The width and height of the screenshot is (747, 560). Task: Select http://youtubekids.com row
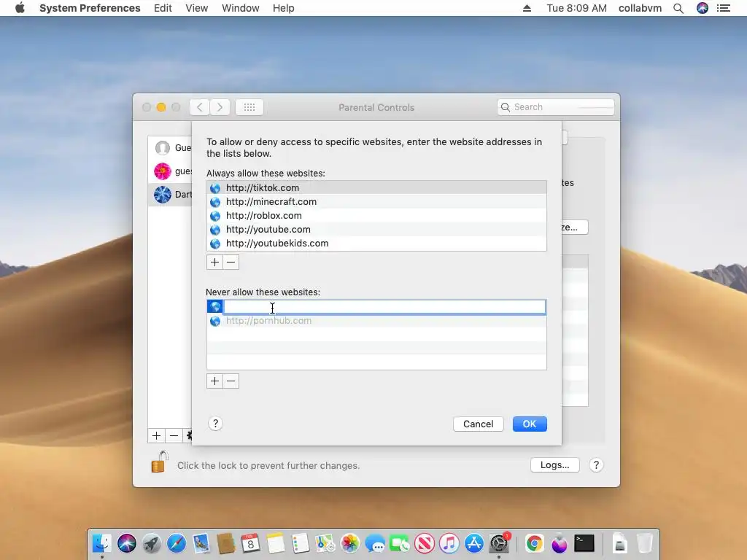click(x=376, y=243)
